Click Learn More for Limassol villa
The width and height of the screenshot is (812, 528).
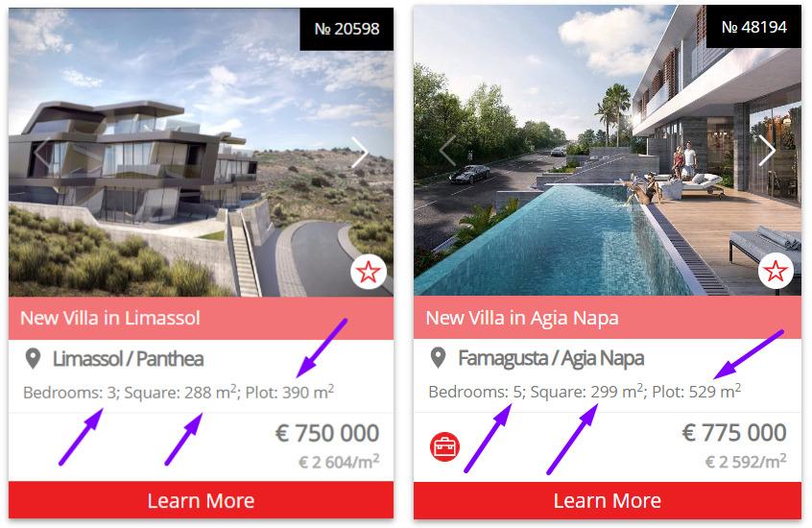coord(201,500)
